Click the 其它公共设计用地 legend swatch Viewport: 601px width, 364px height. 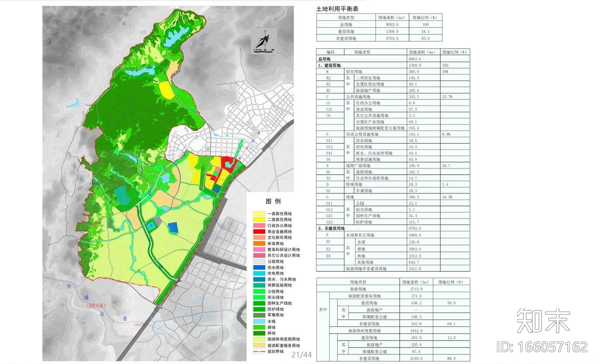259,255
